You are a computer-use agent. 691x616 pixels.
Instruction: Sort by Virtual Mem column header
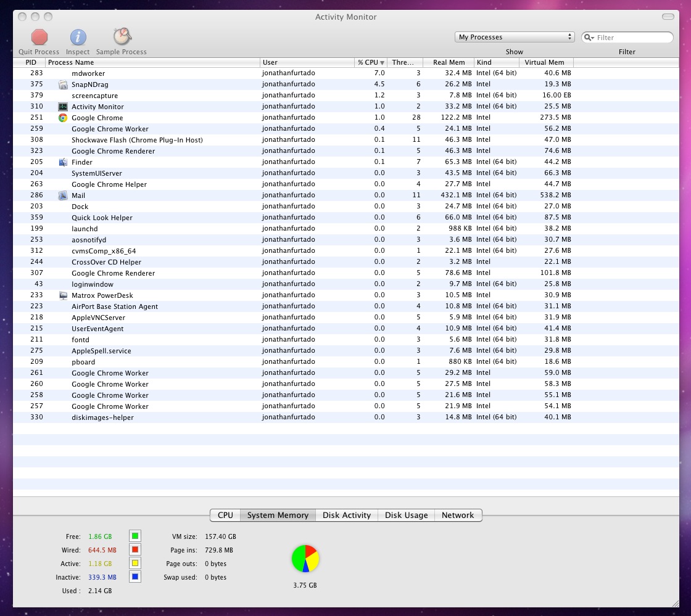click(547, 62)
